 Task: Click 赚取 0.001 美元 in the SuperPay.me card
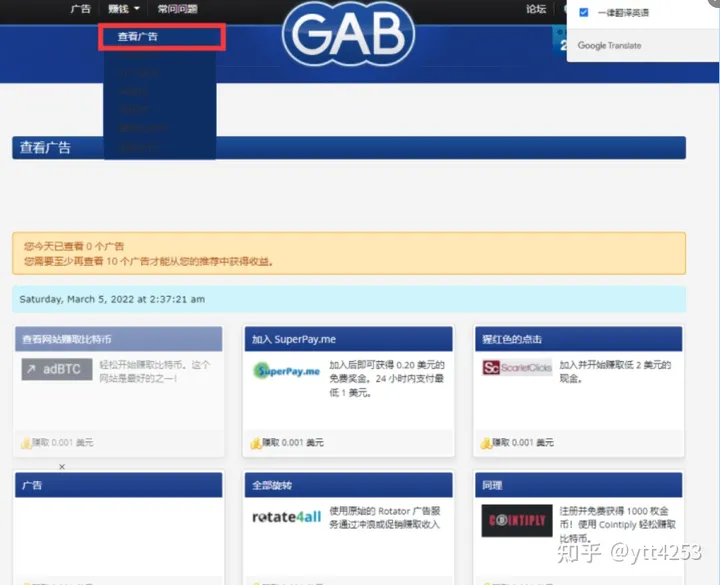(293, 443)
